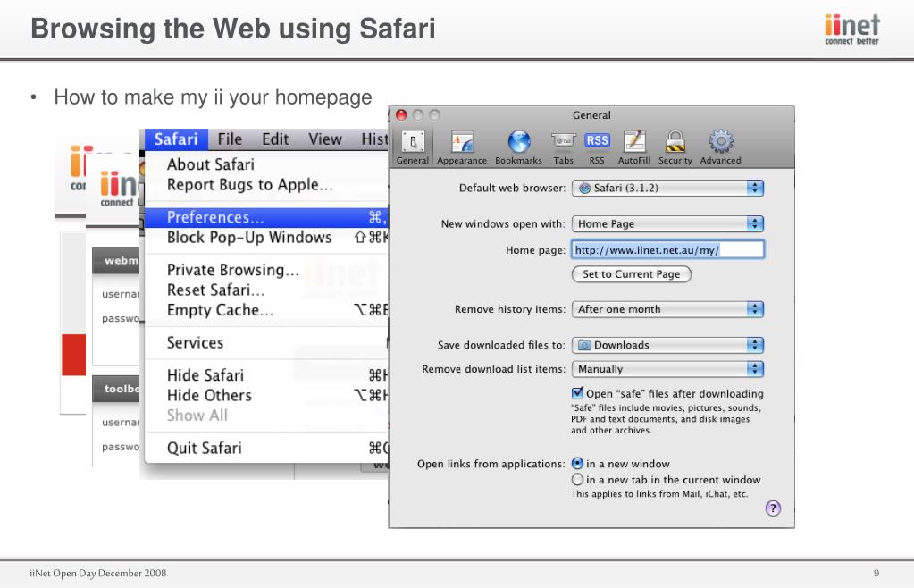Click the Set to Current Page button

coord(632,274)
